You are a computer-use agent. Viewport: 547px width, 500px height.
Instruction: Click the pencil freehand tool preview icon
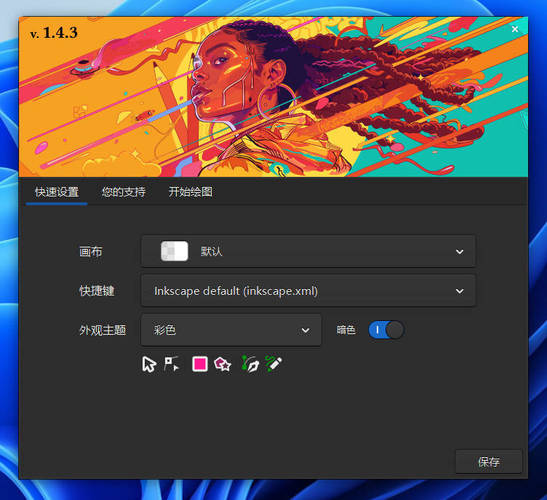tap(274, 364)
